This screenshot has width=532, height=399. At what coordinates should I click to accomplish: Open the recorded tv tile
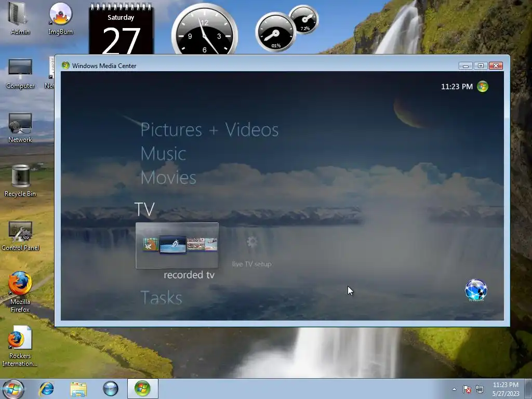(x=177, y=245)
